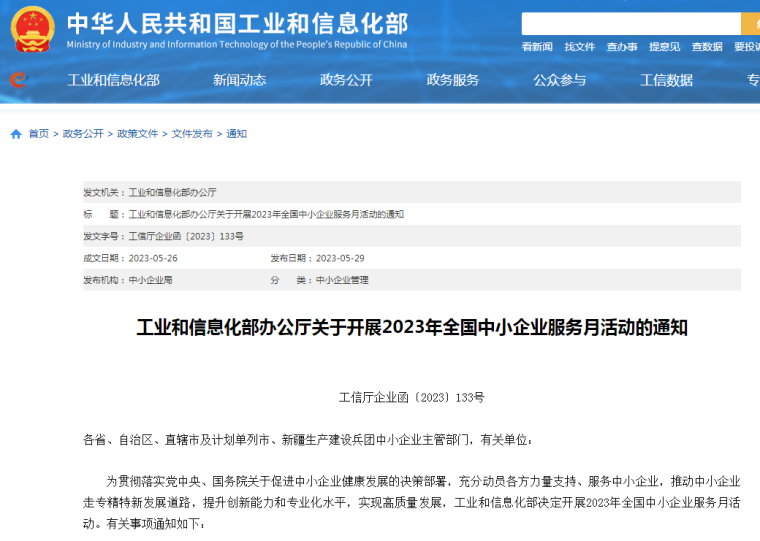This screenshot has height=541, width=760.
Task: Open the 新闻动态 navigation menu
Action: click(x=239, y=80)
